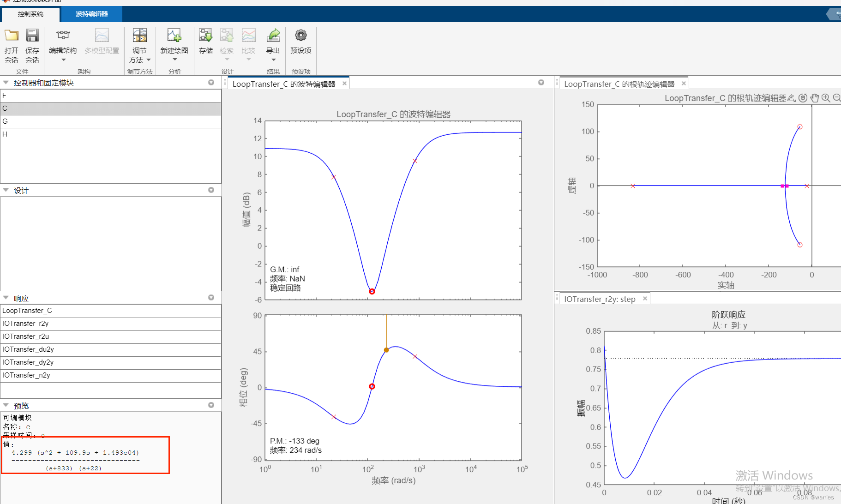
Task: Select block C in controllers list
Action: click(x=111, y=108)
